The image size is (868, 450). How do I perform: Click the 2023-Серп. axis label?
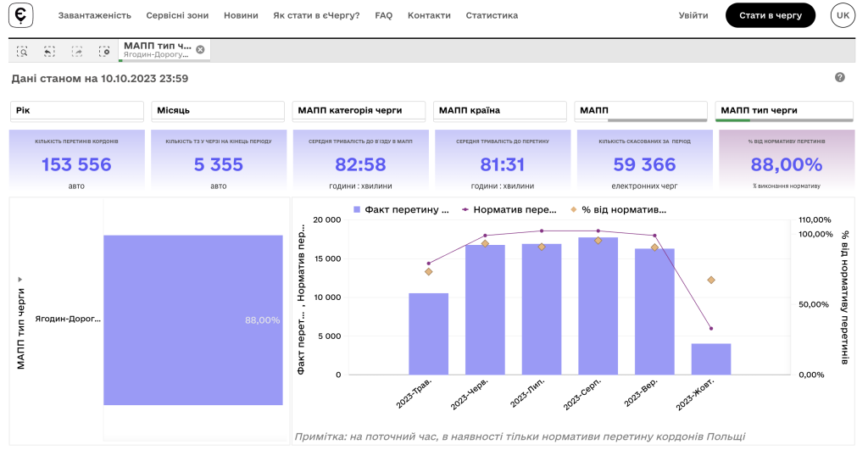coord(582,395)
